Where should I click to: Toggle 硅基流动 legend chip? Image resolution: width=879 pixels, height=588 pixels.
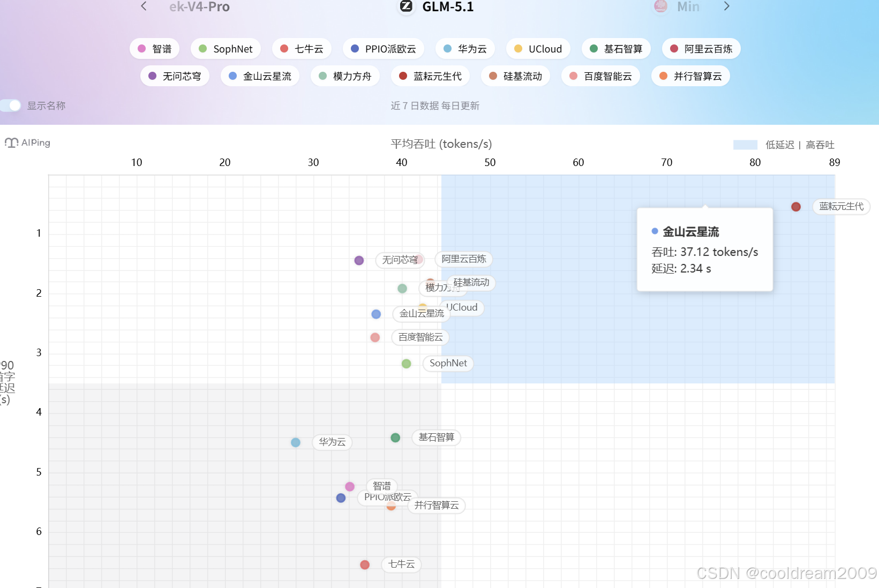[x=515, y=76]
